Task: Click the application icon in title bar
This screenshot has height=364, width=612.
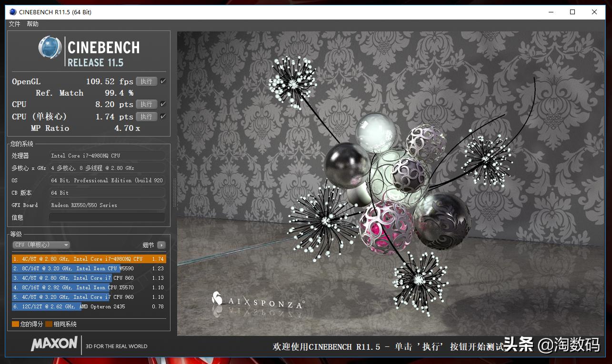Action: point(12,12)
